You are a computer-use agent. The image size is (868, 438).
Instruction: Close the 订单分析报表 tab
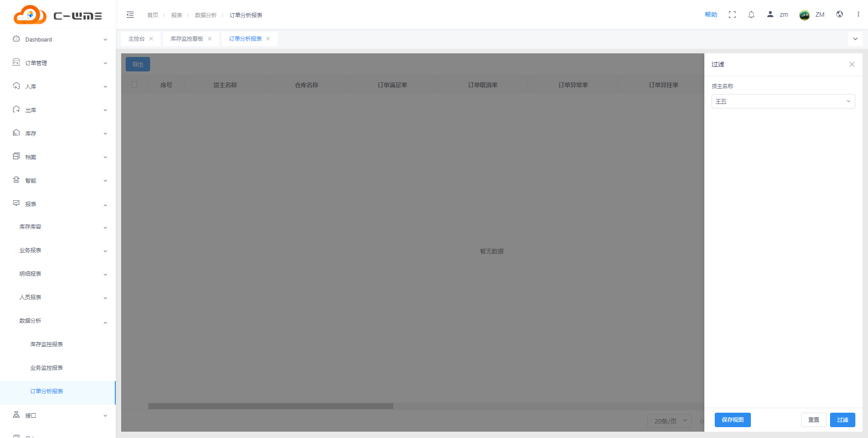click(268, 38)
